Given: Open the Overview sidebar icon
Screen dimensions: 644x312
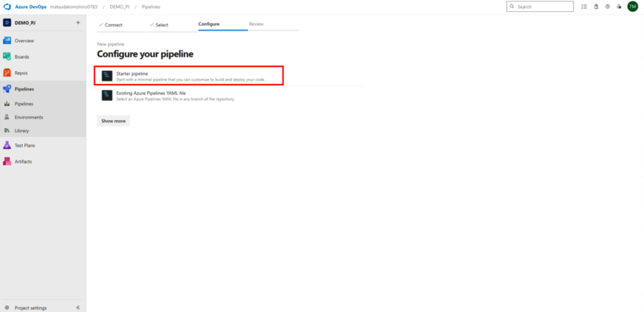Looking at the screenshot, I should click(7, 40).
